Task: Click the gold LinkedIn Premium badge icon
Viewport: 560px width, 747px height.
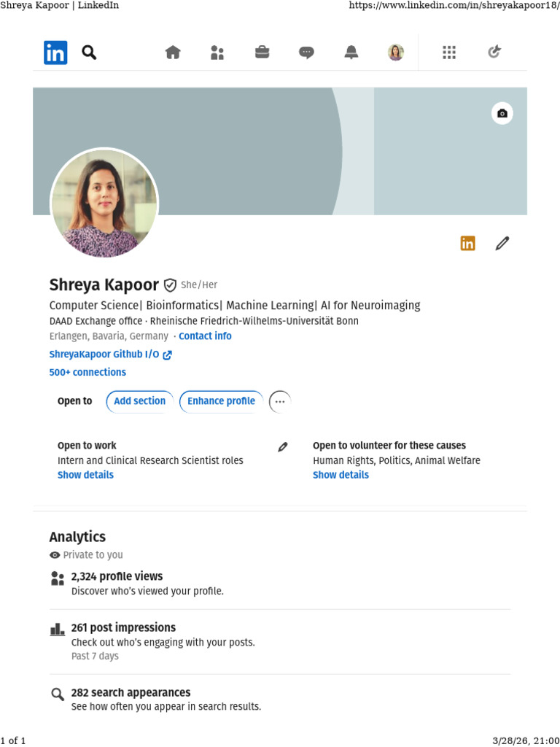Action: (x=467, y=244)
